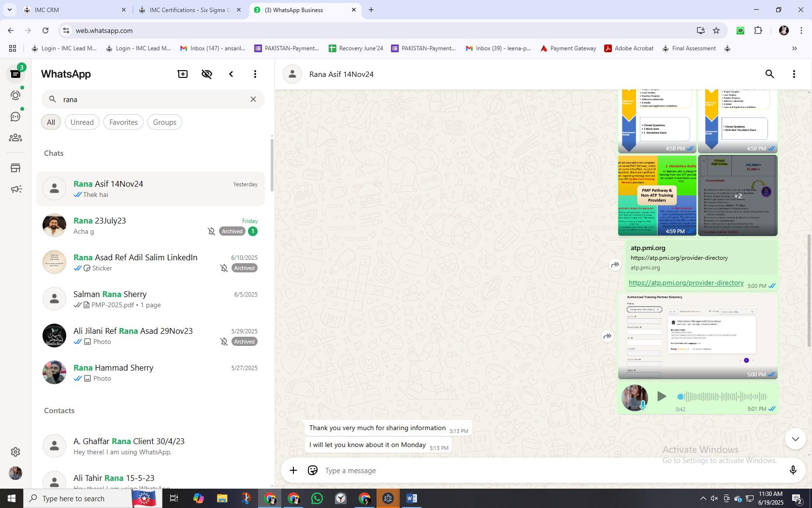Image resolution: width=812 pixels, height=508 pixels.
Task: Open Word from the Windows taskbar
Action: (412, 498)
